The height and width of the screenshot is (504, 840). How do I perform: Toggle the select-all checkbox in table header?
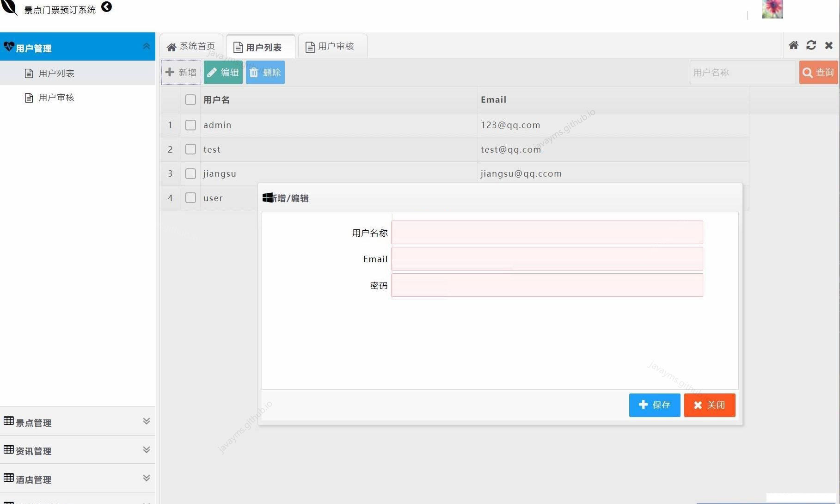[x=190, y=99]
